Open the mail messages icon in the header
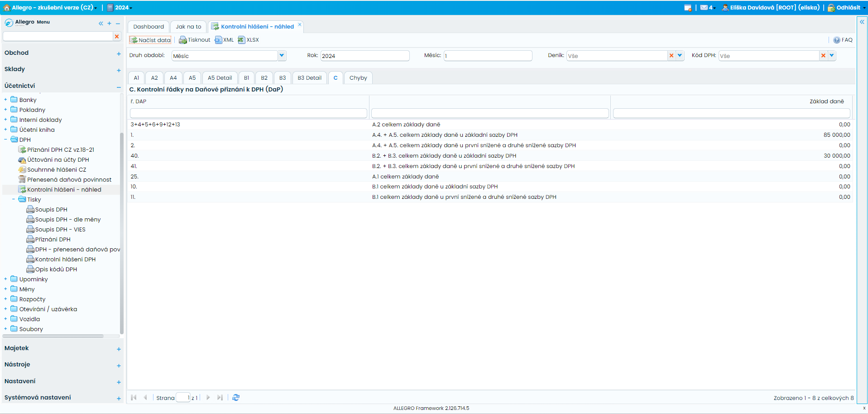 704,8
